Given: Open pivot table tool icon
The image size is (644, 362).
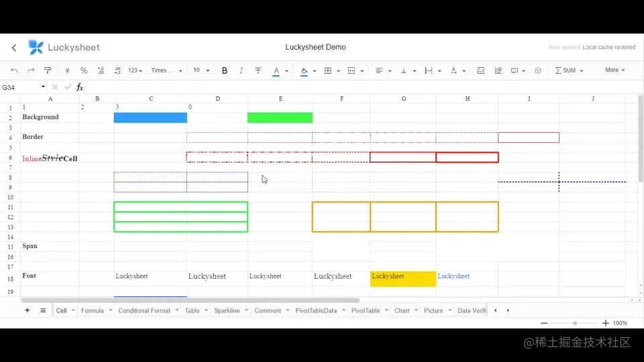Looking at the screenshot, I should (538, 70).
